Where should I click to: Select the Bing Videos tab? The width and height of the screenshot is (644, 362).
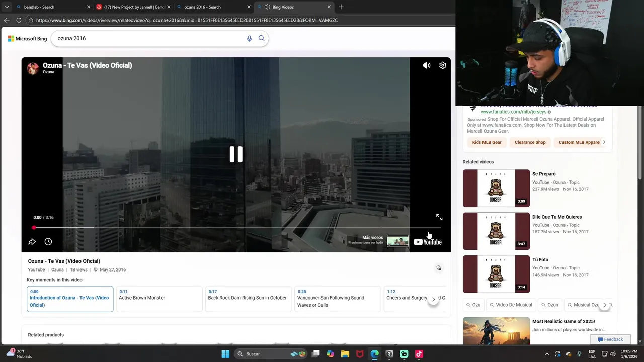click(x=294, y=7)
